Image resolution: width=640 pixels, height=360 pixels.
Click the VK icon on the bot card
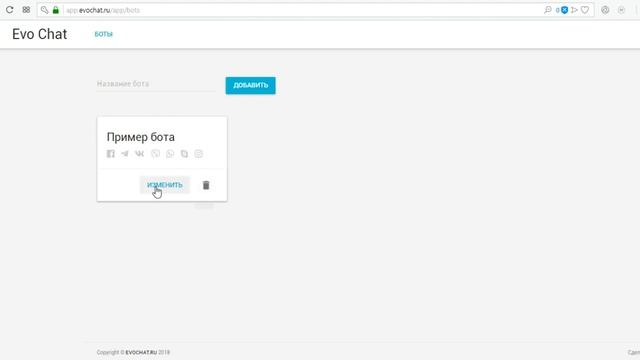coord(140,154)
